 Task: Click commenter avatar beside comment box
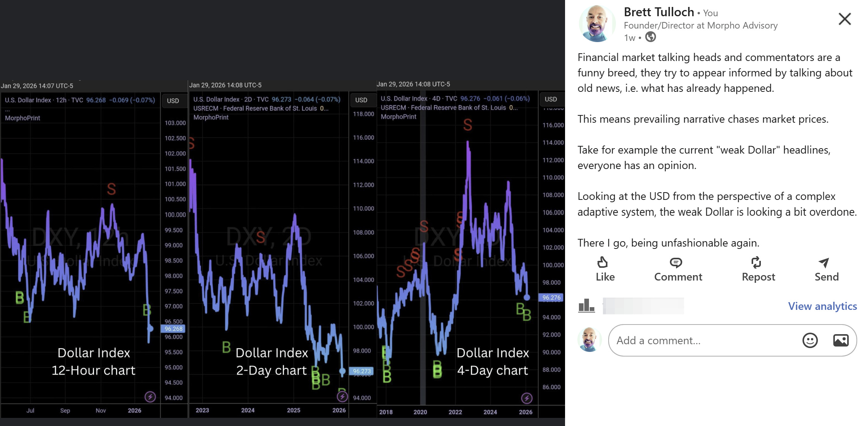589,340
